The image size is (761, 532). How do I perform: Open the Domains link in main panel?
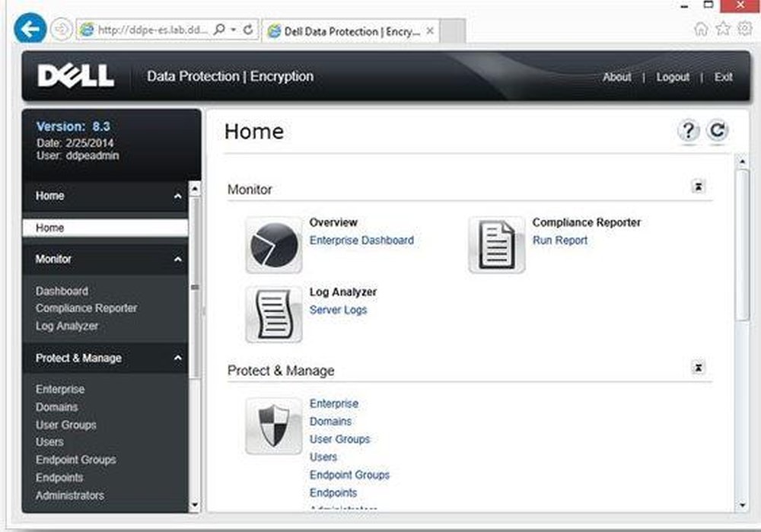point(330,422)
